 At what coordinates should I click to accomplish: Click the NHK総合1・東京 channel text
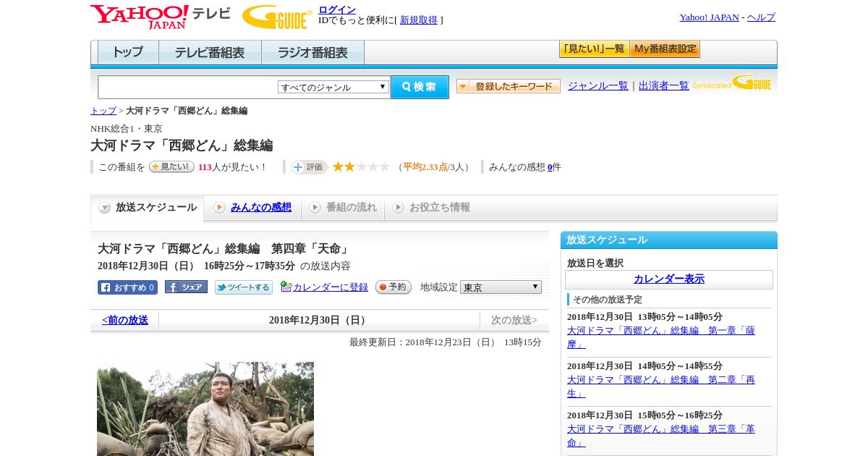[127, 129]
